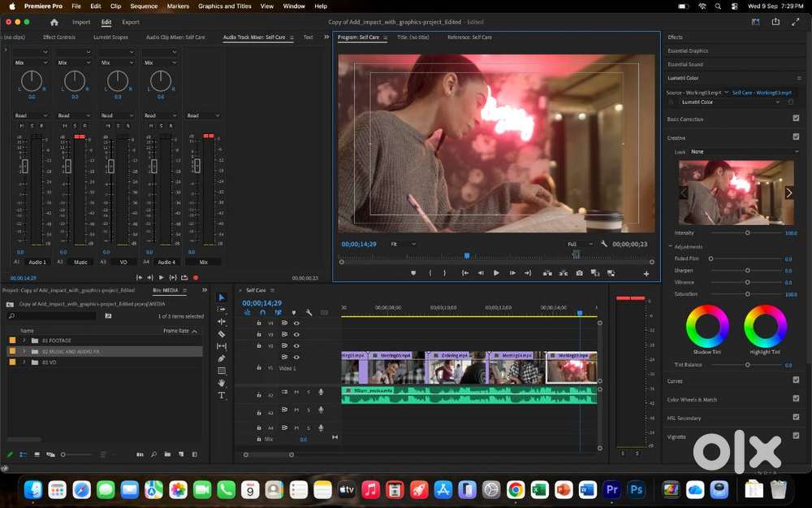
Task: Click the Home icon in the header
Action: coord(54,22)
